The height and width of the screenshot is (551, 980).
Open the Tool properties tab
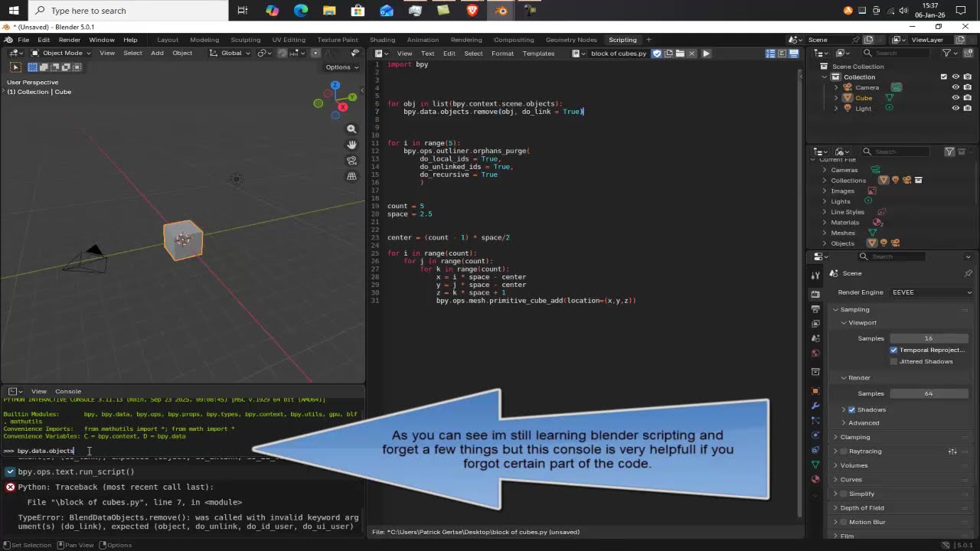click(x=815, y=274)
